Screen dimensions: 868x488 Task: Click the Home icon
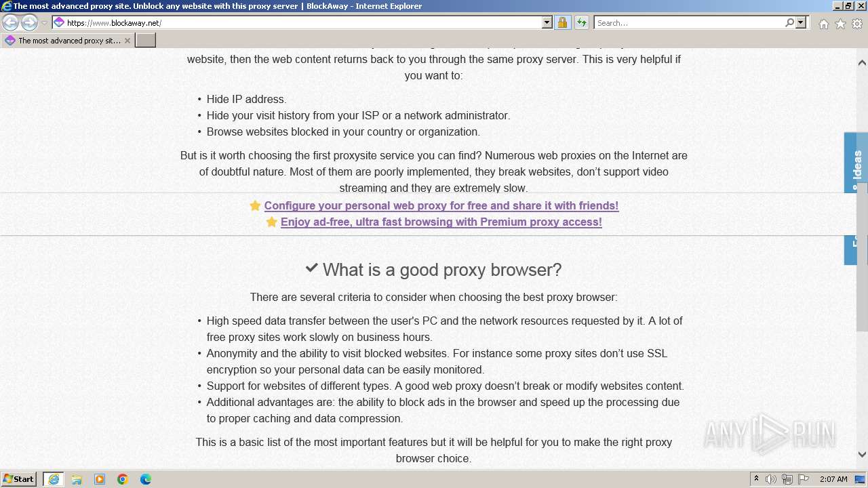coord(823,24)
